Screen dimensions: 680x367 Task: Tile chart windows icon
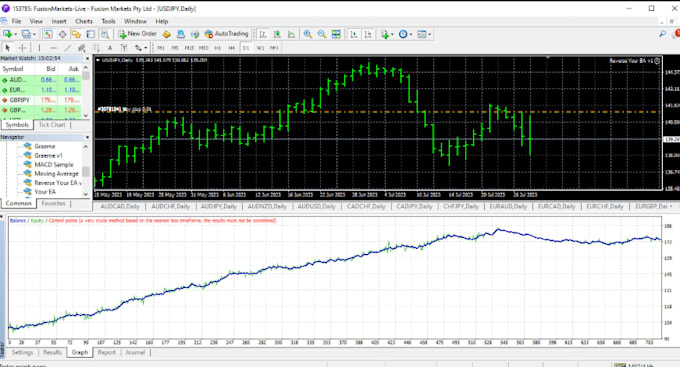pyautogui.click(x=336, y=34)
